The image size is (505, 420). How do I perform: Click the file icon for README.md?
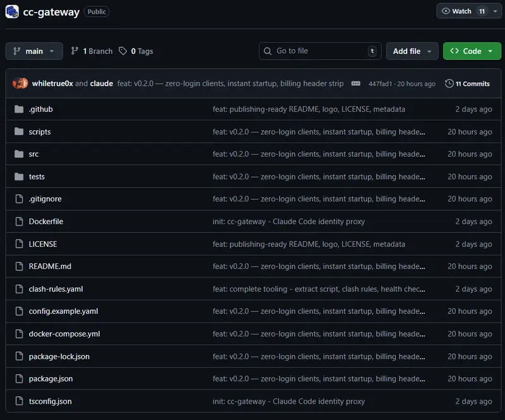20,267
